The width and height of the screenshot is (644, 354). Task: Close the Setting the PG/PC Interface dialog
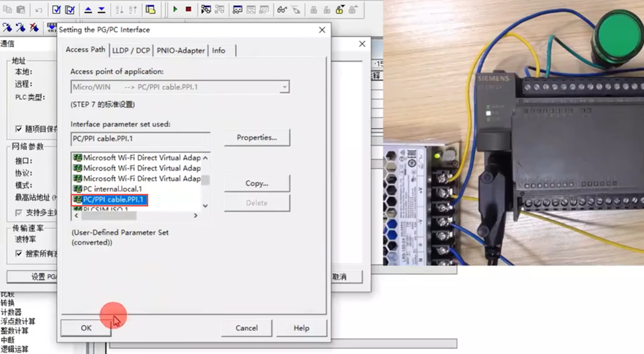tap(322, 30)
